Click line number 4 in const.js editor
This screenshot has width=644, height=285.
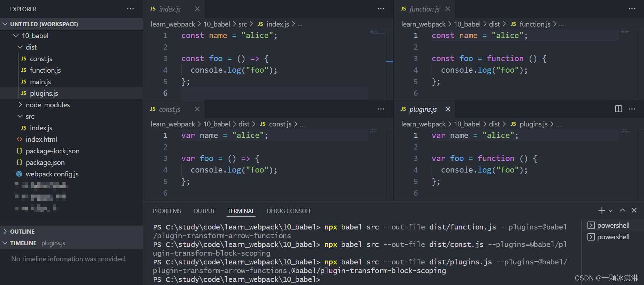pos(165,170)
